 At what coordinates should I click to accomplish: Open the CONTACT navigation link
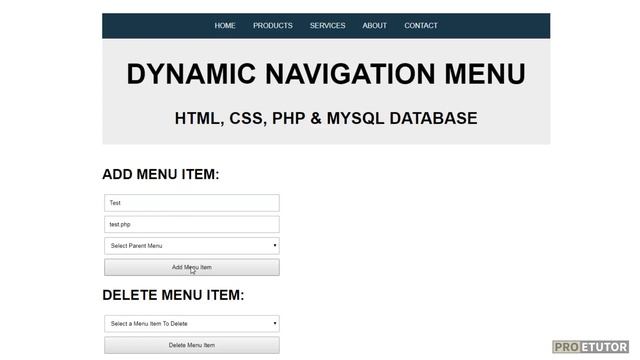coord(421,26)
